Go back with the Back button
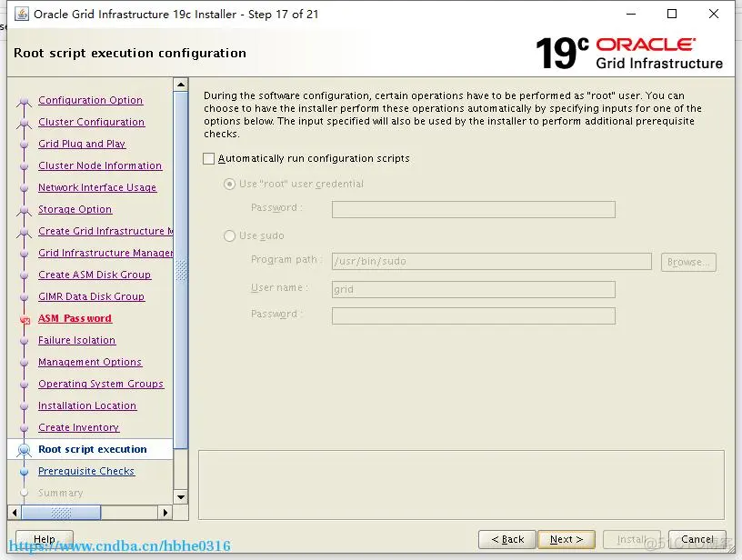742x560 pixels. point(507,539)
